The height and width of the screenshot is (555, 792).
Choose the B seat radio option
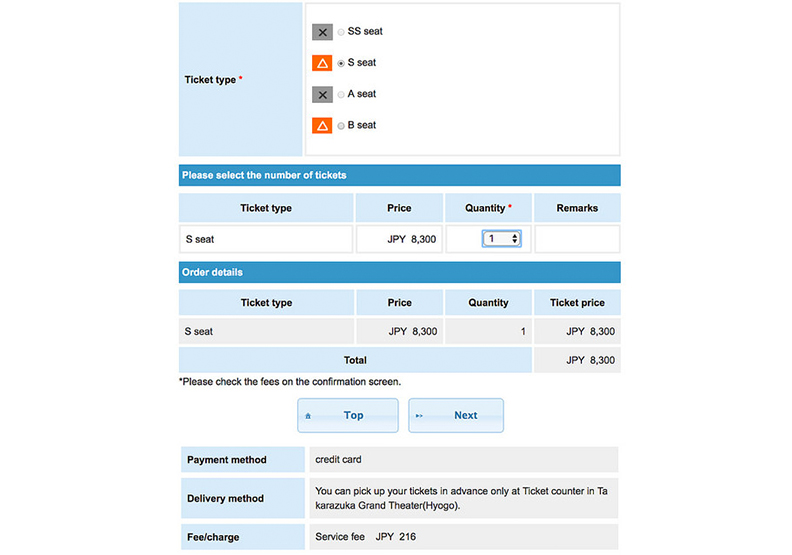[341, 126]
